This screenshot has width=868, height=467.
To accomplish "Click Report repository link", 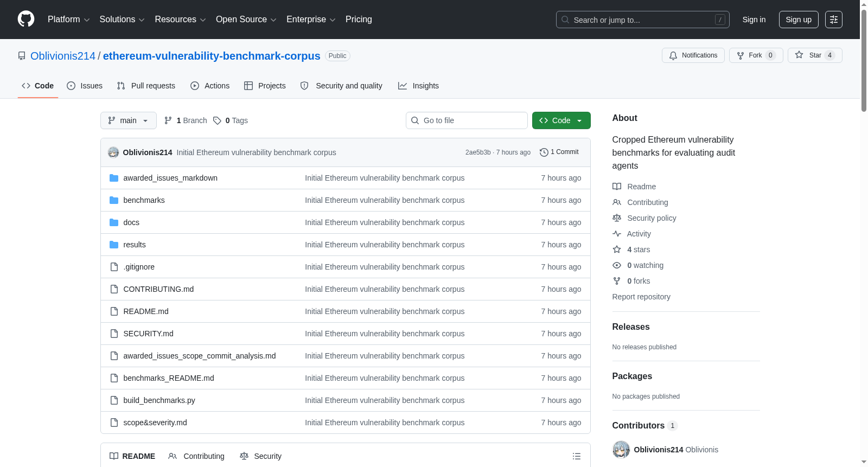I will tap(641, 297).
